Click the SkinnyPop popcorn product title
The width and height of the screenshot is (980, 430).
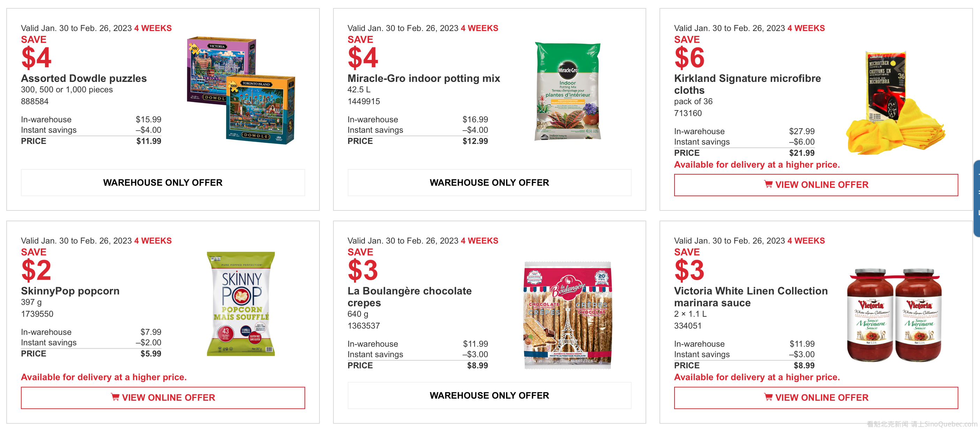coord(70,291)
